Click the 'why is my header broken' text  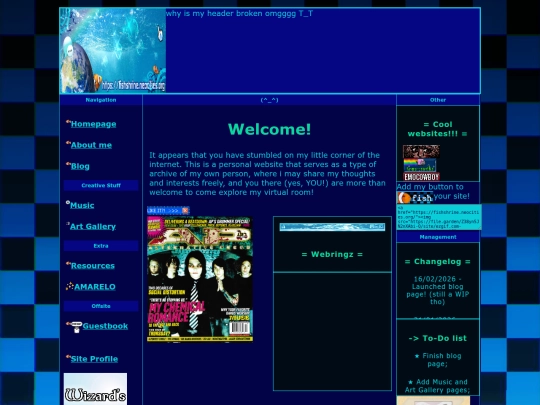click(x=239, y=13)
